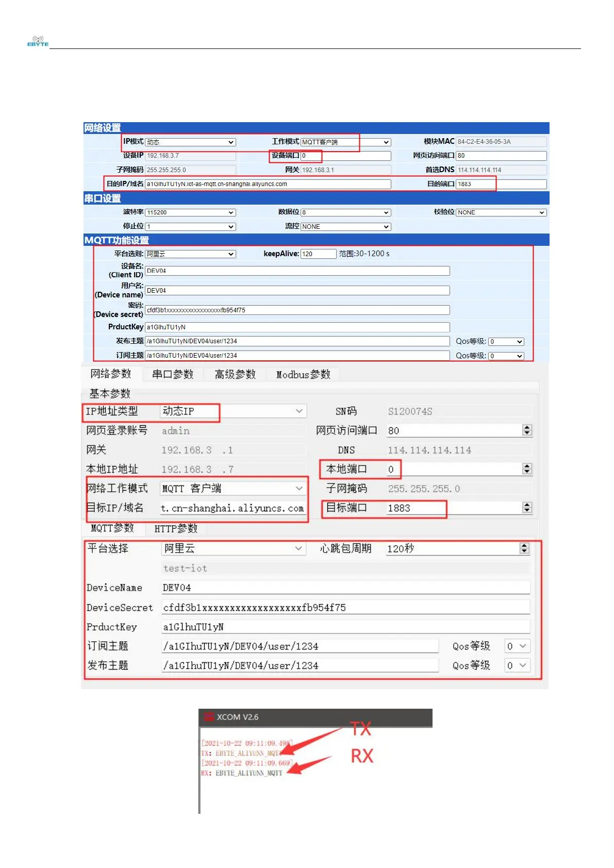This screenshot has width=614, height=868.
Task: Click the 本地IP地址 192.168.3.7 field
Action: (x=233, y=469)
